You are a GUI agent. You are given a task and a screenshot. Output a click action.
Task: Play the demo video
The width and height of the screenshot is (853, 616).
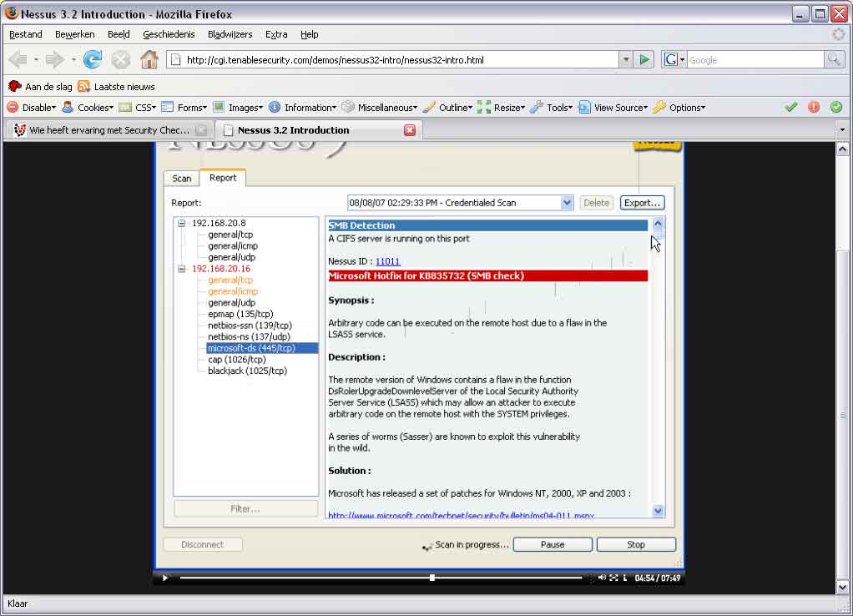pos(164,578)
